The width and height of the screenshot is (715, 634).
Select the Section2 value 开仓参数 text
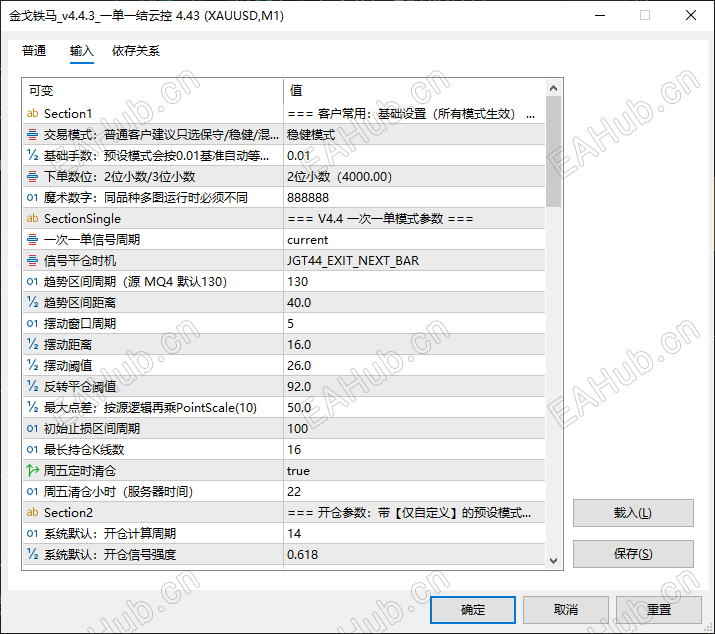pyautogui.click(x=409, y=512)
